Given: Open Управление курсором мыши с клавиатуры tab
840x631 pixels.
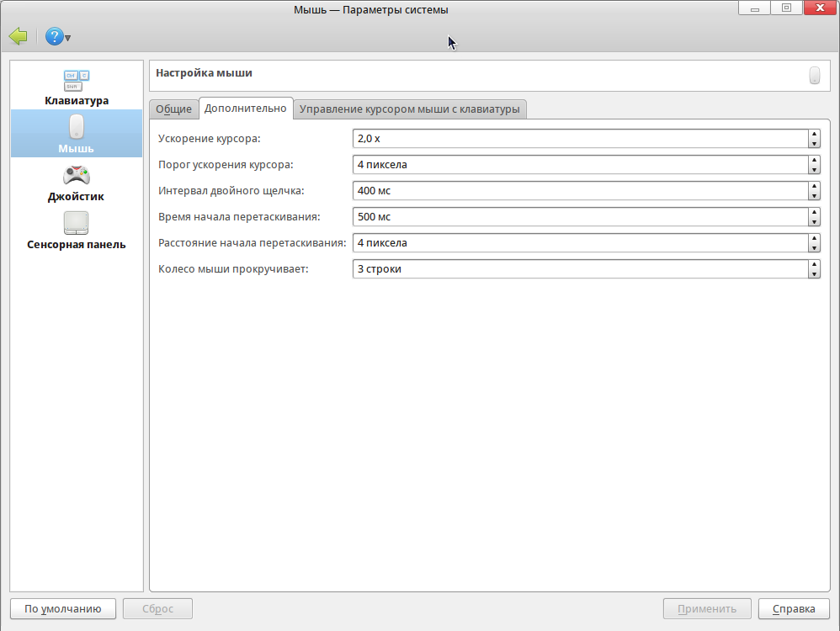Looking at the screenshot, I should coord(410,109).
